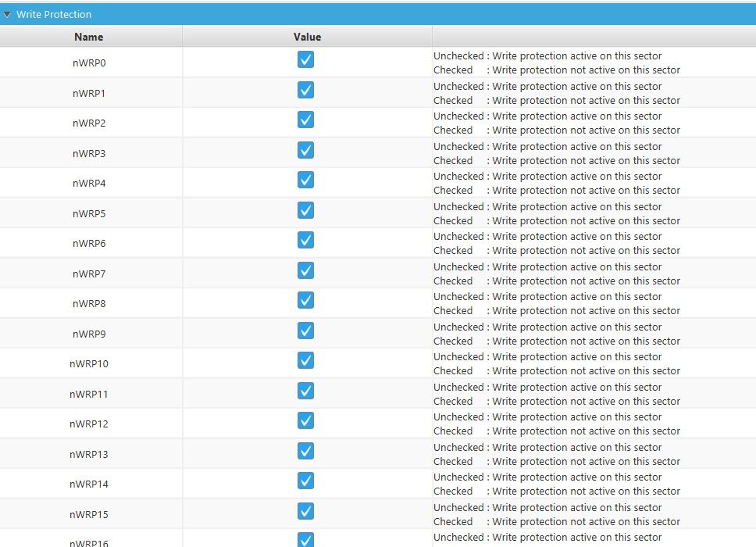This screenshot has height=547, width=756.
Task: Uncheck the nWRP12 checkbox
Action: pyautogui.click(x=305, y=420)
